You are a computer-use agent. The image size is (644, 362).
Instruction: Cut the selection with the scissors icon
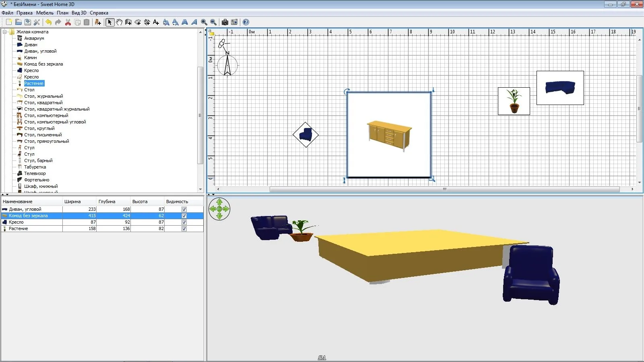pos(68,22)
